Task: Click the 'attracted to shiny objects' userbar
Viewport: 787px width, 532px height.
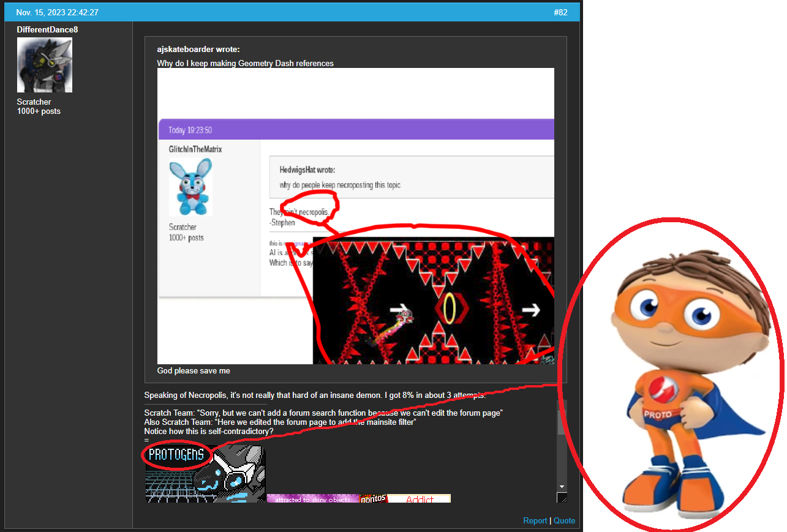Action: pyautogui.click(x=312, y=498)
